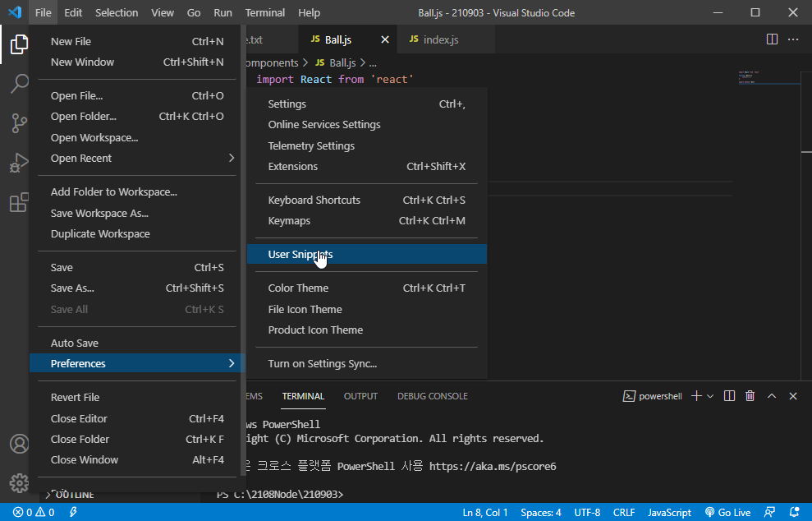Image resolution: width=812 pixels, height=521 pixels.
Task: Maximize the panel with the up chevron
Action: [772, 396]
